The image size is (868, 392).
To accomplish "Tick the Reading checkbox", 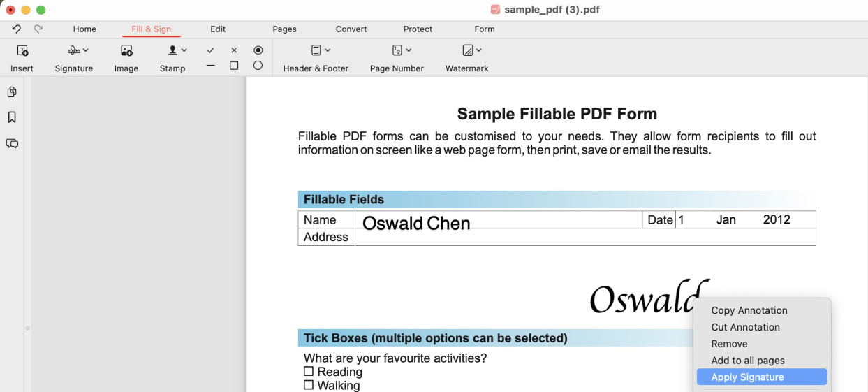I will click(309, 372).
